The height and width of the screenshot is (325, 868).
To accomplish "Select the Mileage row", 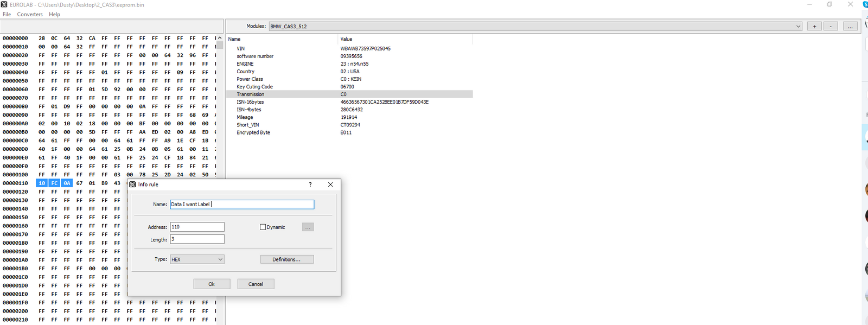I will click(x=349, y=117).
